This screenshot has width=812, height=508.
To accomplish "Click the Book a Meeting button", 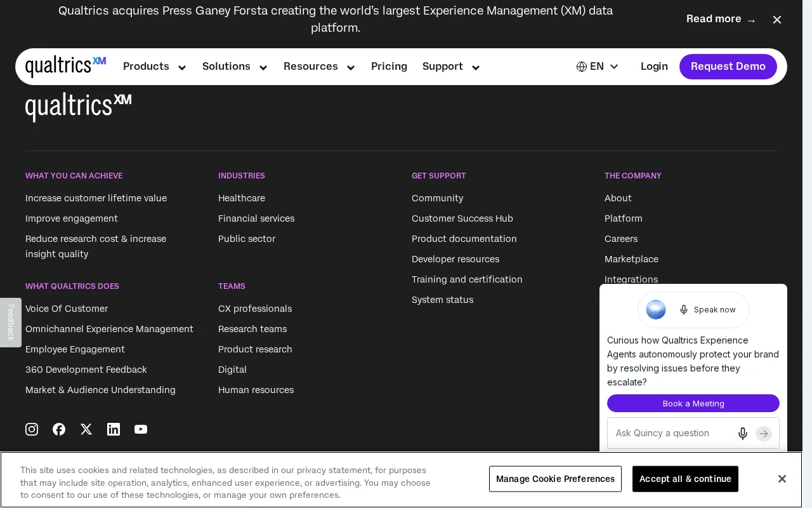I will (x=693, y=403).
